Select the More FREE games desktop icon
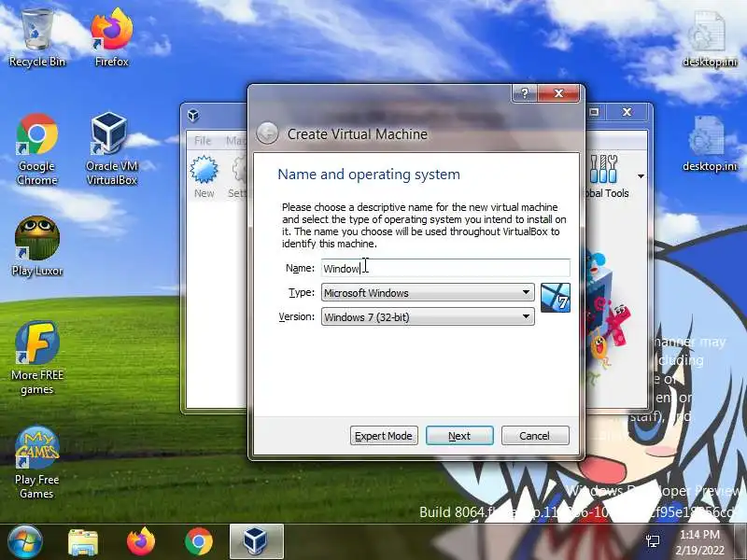Screen dimensions: 747x560 (36, 358)
